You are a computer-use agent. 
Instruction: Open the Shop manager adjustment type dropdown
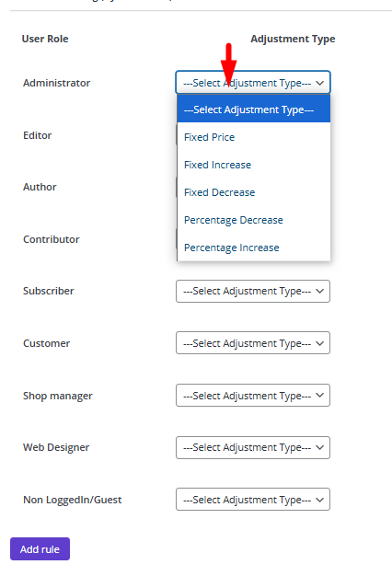coord(253,396)
